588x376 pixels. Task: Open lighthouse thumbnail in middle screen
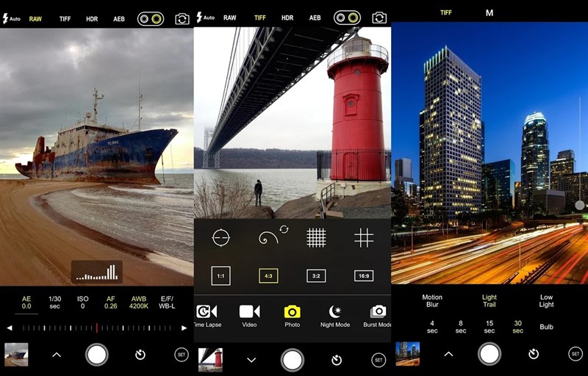tap(210, 360)
